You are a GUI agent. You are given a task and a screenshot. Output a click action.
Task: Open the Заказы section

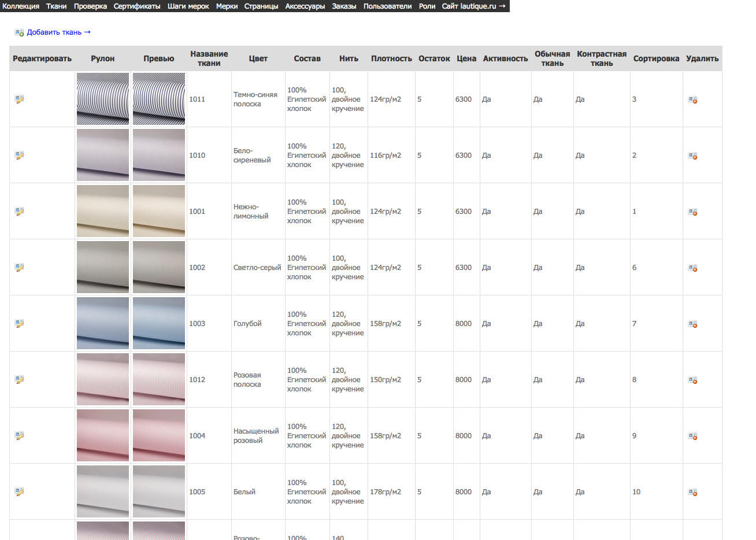click(x=344, y=6)
